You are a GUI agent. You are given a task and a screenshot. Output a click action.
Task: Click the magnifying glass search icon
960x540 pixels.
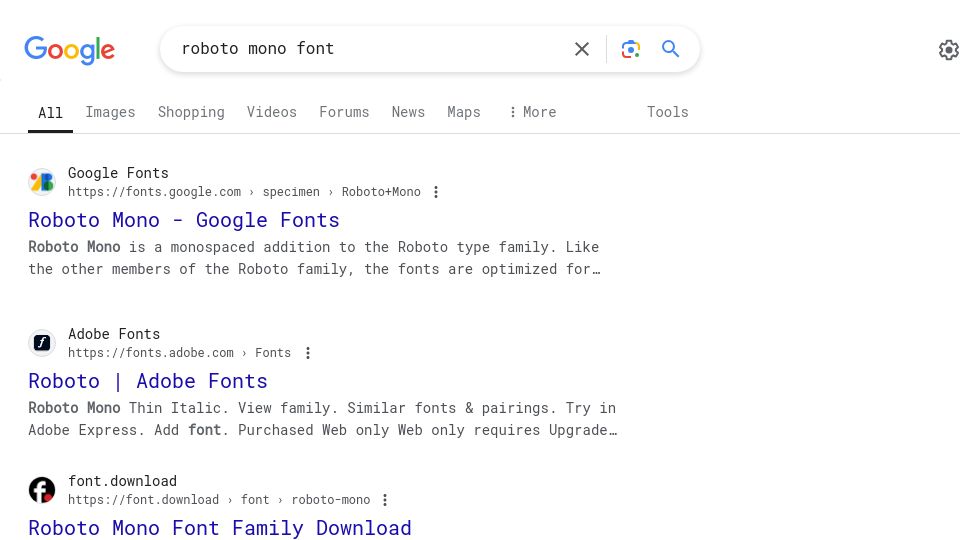pyautogui.click(x=670, y=48)
